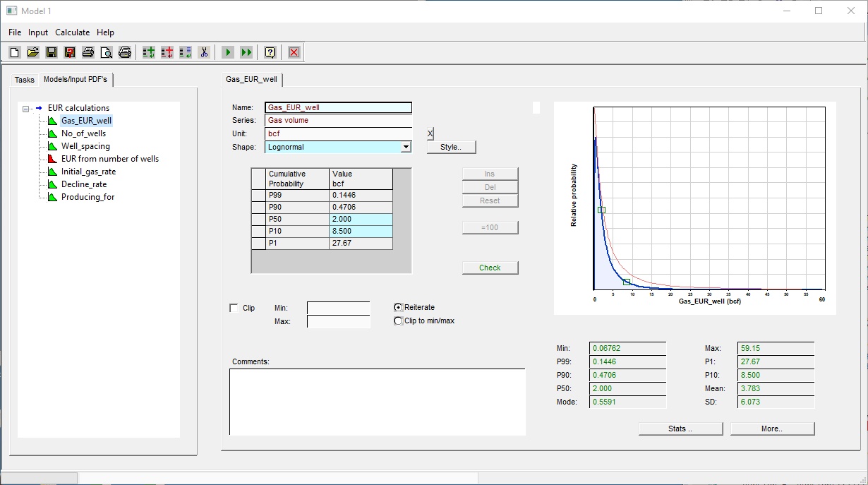The height and width of the screenshot is (485, 868).
Task: Click the Open folder toolbar icon
Action: (x=32, y=52)
